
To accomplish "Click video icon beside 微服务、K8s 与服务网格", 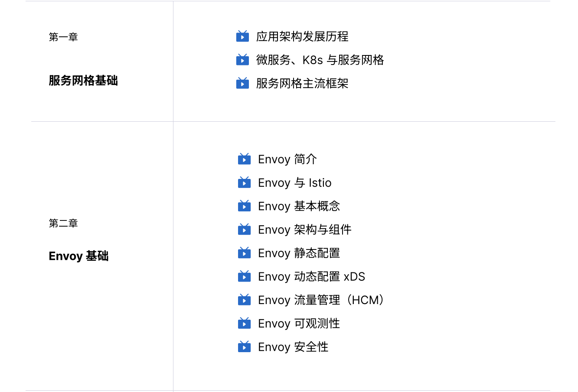I will pos(242,60).
